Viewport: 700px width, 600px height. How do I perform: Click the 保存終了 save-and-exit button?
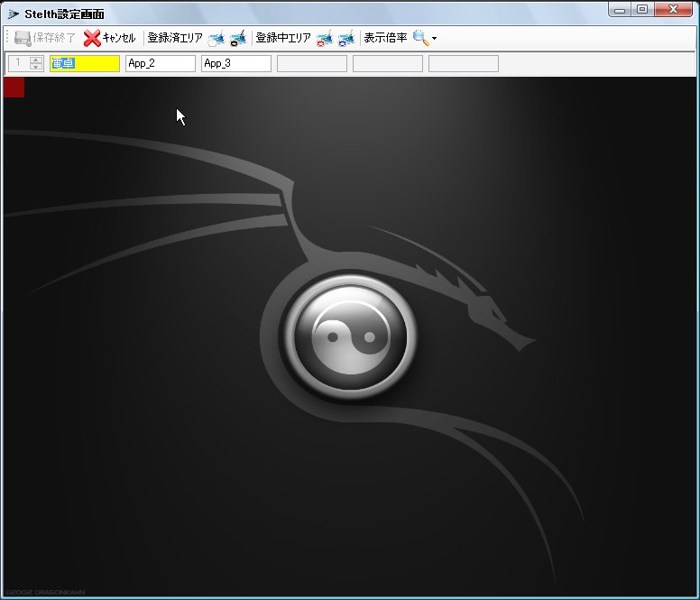click(x=44, y=39)
